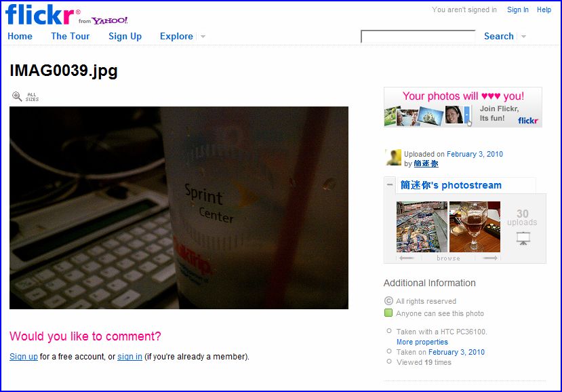The height and width of the screenshot is (392, 562).
Task: Click 'Anyone can see this photo' text
Action: coord(440,313)
